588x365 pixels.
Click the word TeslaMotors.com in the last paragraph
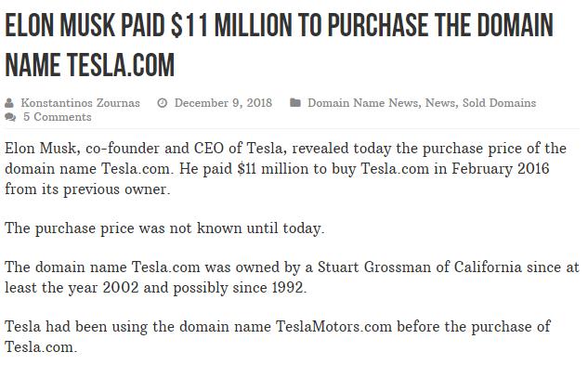[333, 326]
